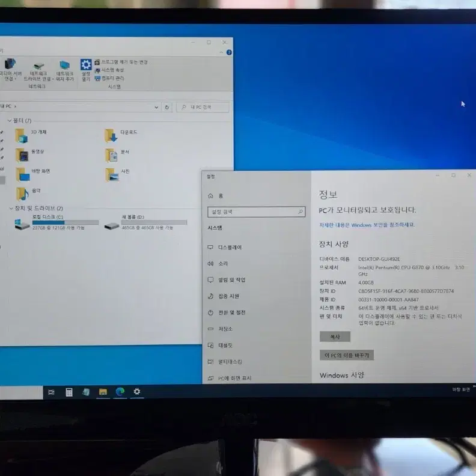Open 전원 및 절전 settings page
The width and height of the screenshot is (476, 476).
click(227, 313)
